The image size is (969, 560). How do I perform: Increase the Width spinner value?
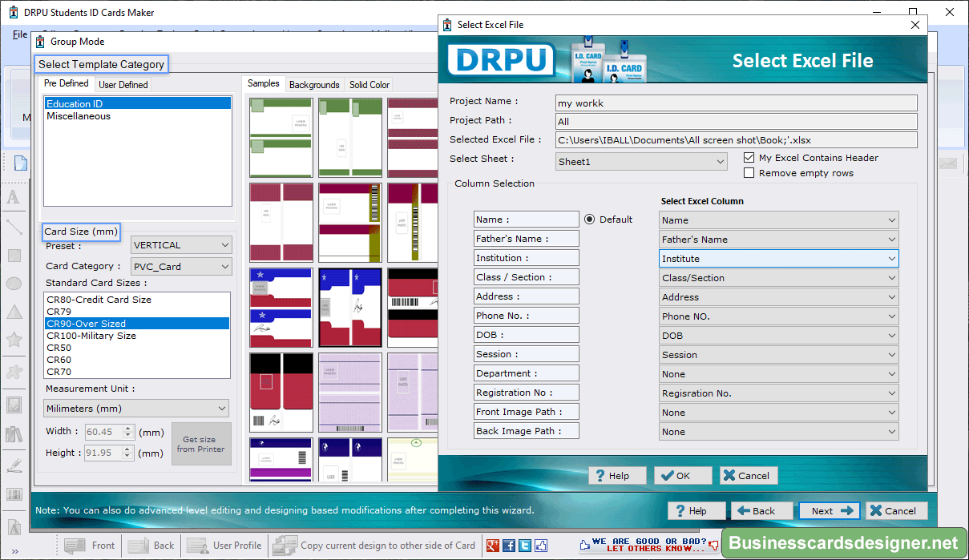pyautogui.click(x=128, y=429)
